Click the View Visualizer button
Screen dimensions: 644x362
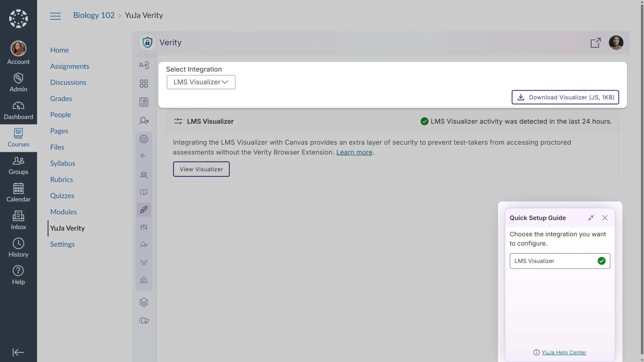(201, 169)
